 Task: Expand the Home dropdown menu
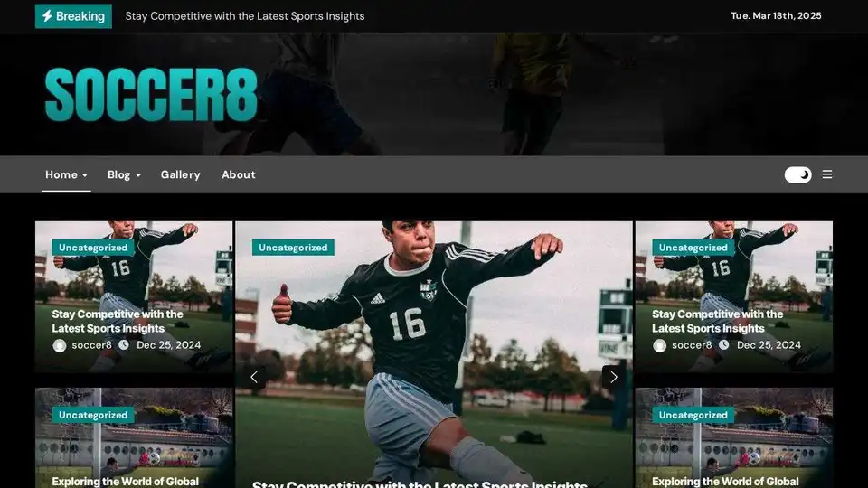[x=66, y=174]
